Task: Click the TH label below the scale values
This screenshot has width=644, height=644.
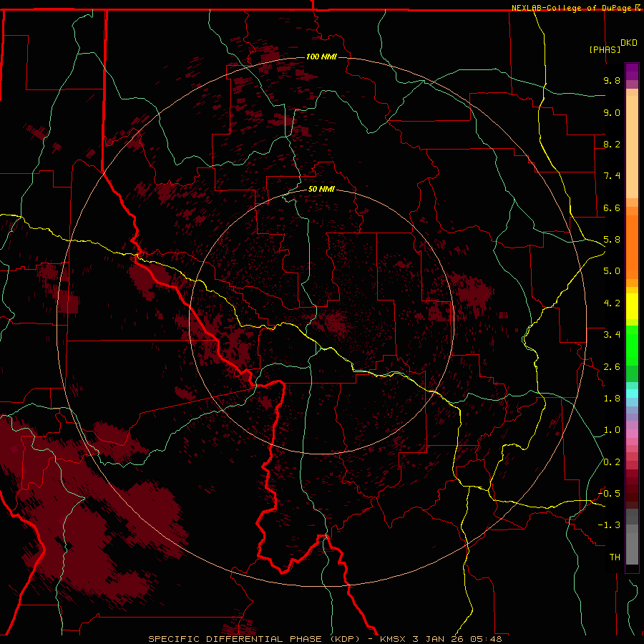Action: coord(615,557)
